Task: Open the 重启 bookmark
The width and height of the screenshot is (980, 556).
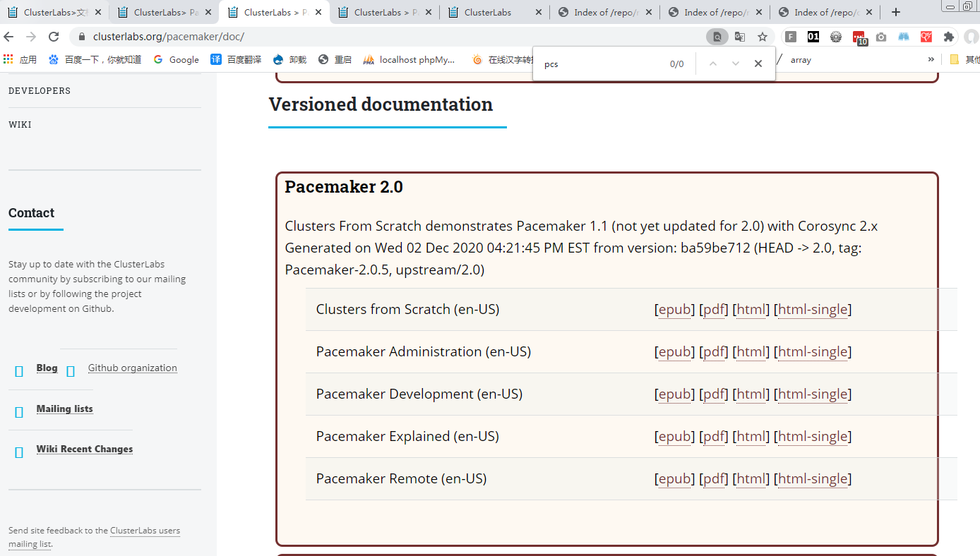Action: click(335, 59)
